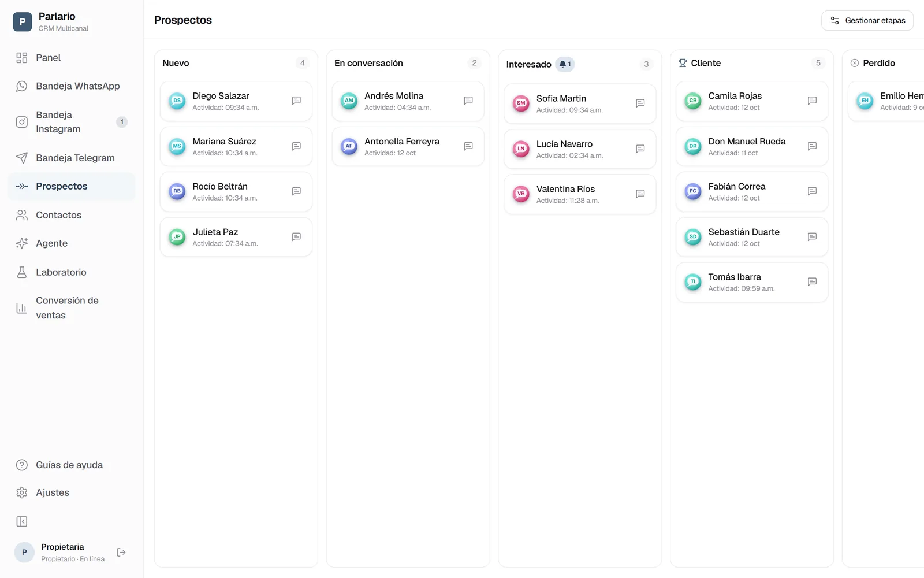Open chat icon for Diego Salazar
The image size is (924, 578).
coord(296,101)
